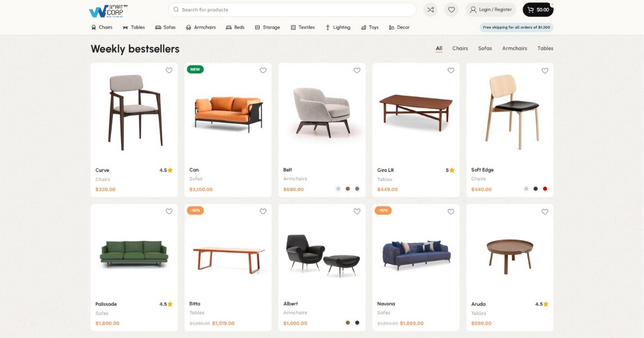
Task: Toggle wishlist heart on Aruda table
Action: pos(545,211)
